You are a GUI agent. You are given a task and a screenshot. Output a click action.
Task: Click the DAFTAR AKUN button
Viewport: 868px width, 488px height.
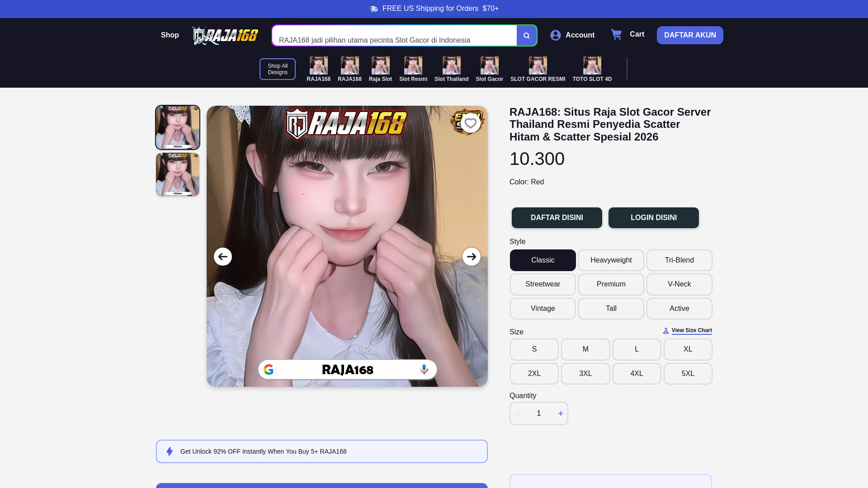tap(689, 35)
